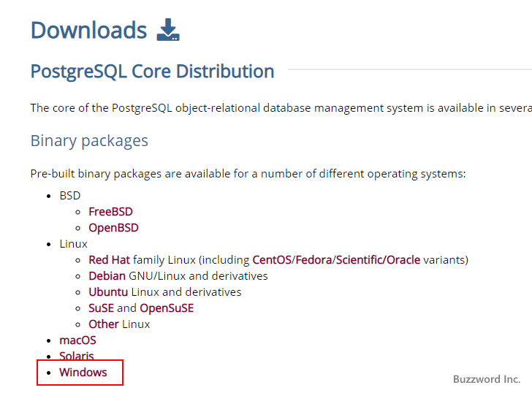This screenshot has height=393, width=532.
Task: Follow the Other Linux link
Action: [x=104, y=324]
